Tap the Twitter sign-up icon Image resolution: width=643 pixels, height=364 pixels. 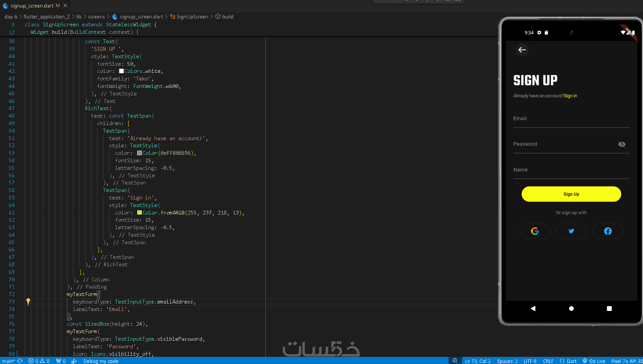571,231
